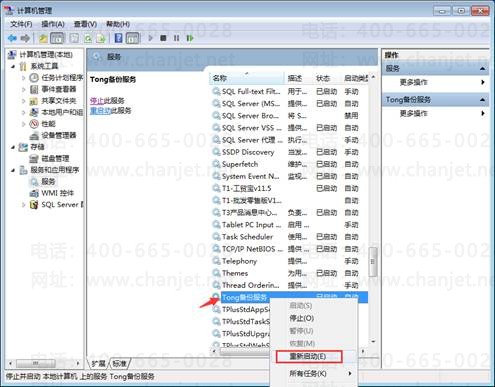This screenshot has width=495, height=387.
Task: Toggle the Show/Hide Action Pane icon
Action: (133, 38)
